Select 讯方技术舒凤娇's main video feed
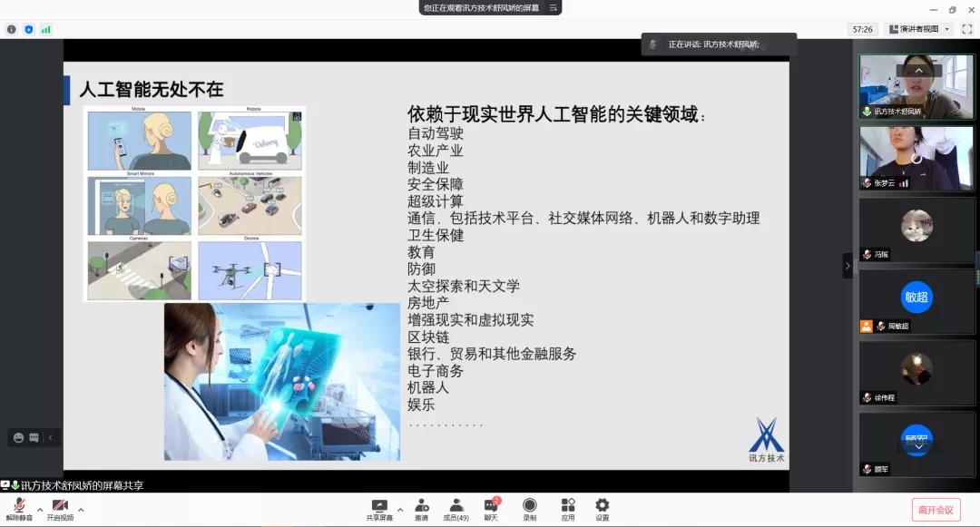980x527 pixels. click(916, 86)
